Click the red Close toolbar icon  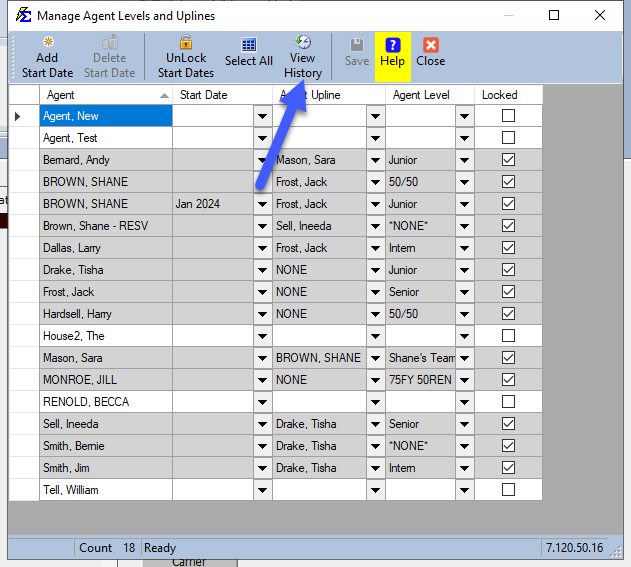[431, 45]
